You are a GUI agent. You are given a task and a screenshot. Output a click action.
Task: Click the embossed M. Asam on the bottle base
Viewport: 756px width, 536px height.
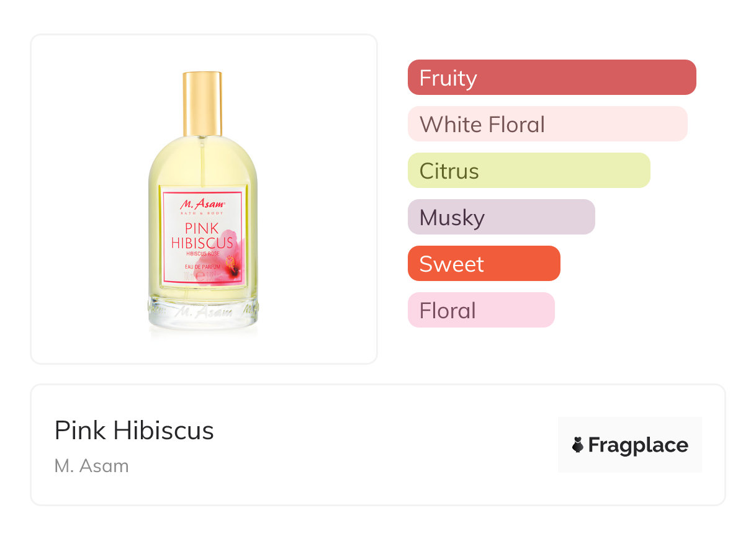202,311
